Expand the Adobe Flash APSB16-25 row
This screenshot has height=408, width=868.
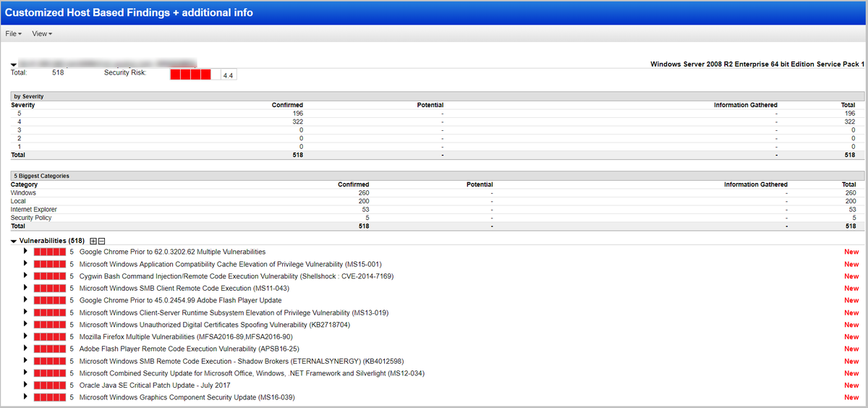pyautogui.click(x=26, y=349)
